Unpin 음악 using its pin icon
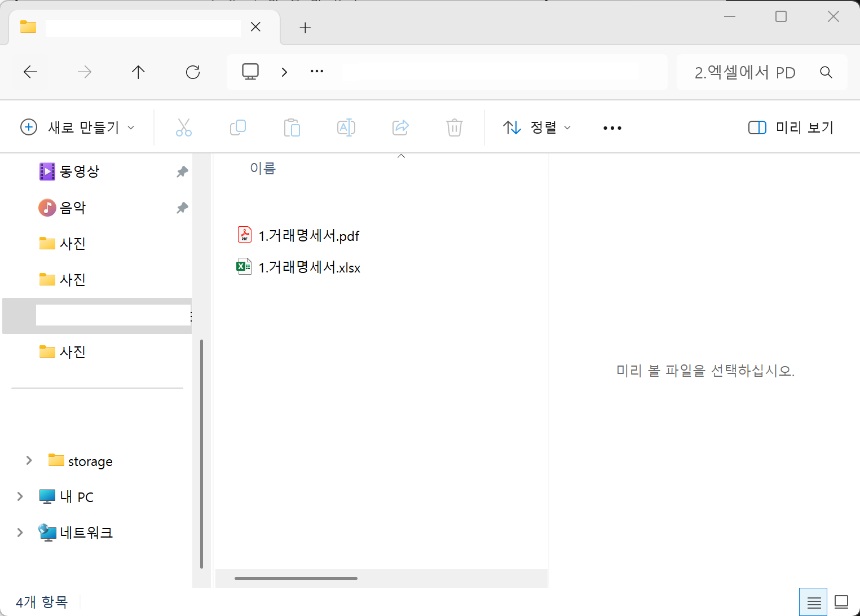 (x=182, y=208)
